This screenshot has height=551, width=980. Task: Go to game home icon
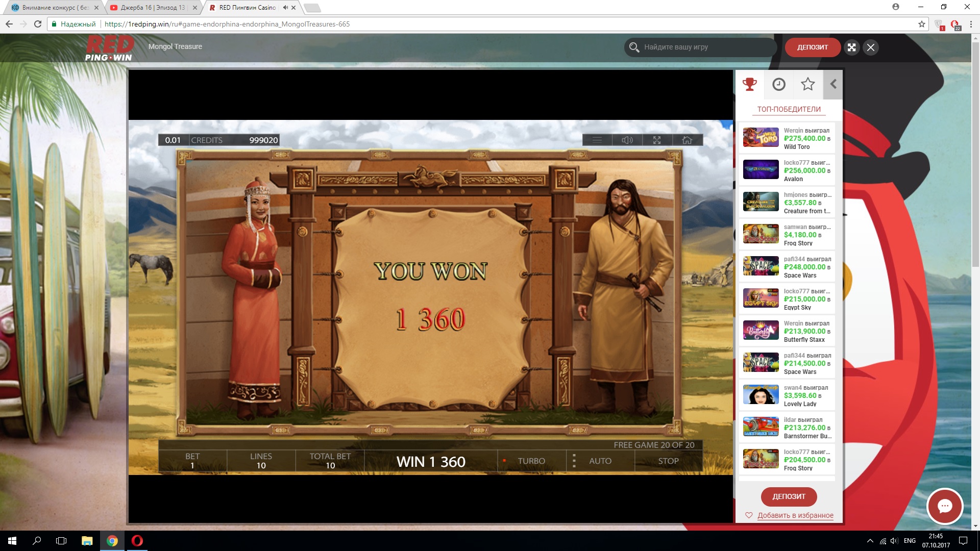tap(687, 140)
